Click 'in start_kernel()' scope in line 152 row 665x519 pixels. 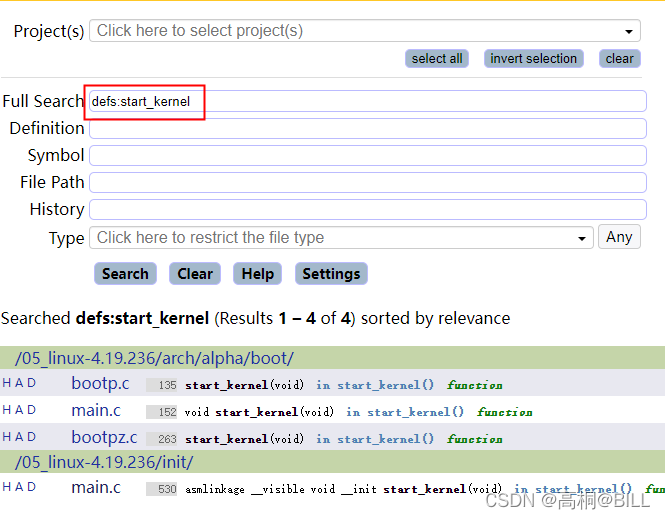pos(405,412)
